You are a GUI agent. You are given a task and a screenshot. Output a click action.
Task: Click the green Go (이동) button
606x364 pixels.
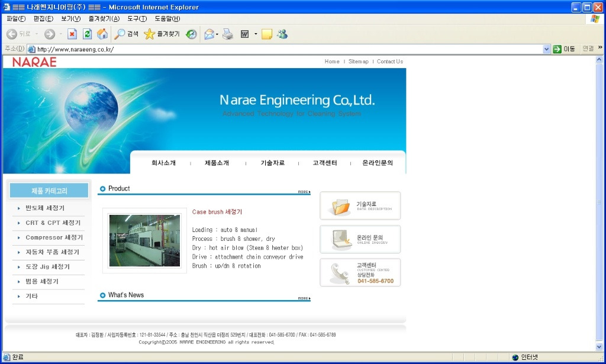pos(564,49)
